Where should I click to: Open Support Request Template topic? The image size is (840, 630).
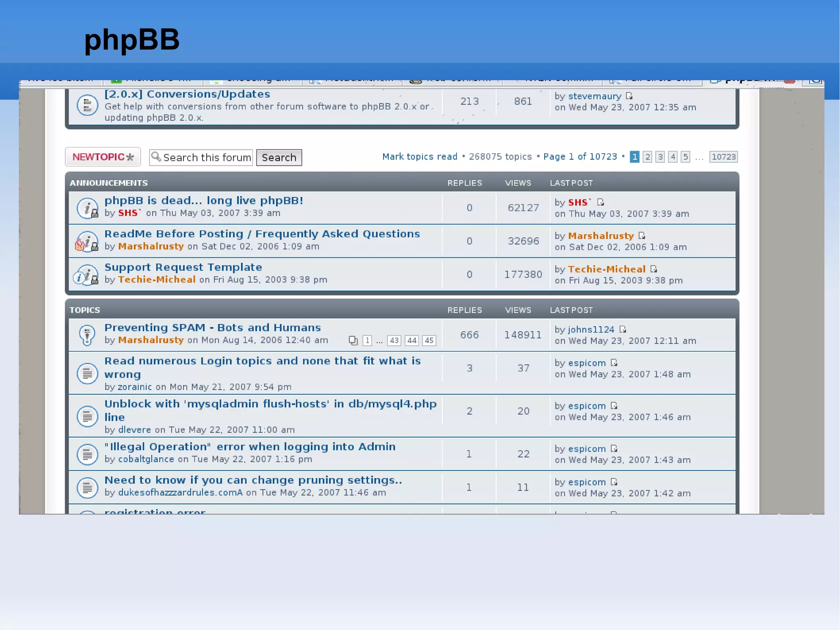(183, 267)
